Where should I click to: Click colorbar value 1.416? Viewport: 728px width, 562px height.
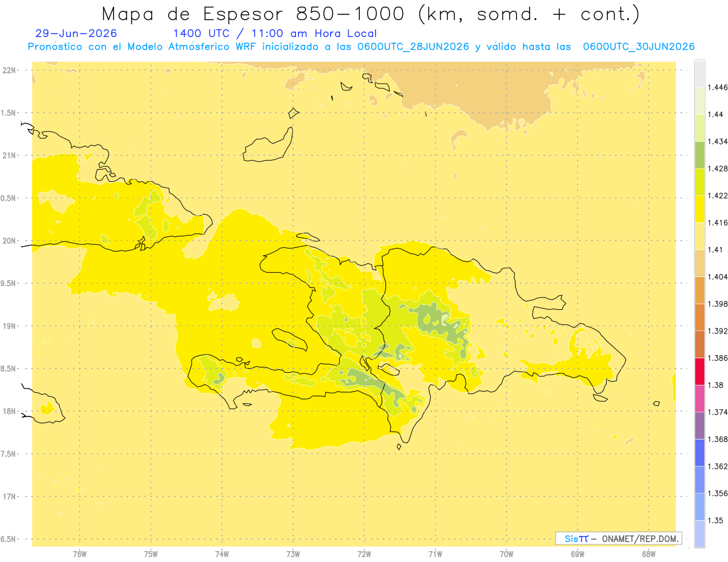[718, 222]
